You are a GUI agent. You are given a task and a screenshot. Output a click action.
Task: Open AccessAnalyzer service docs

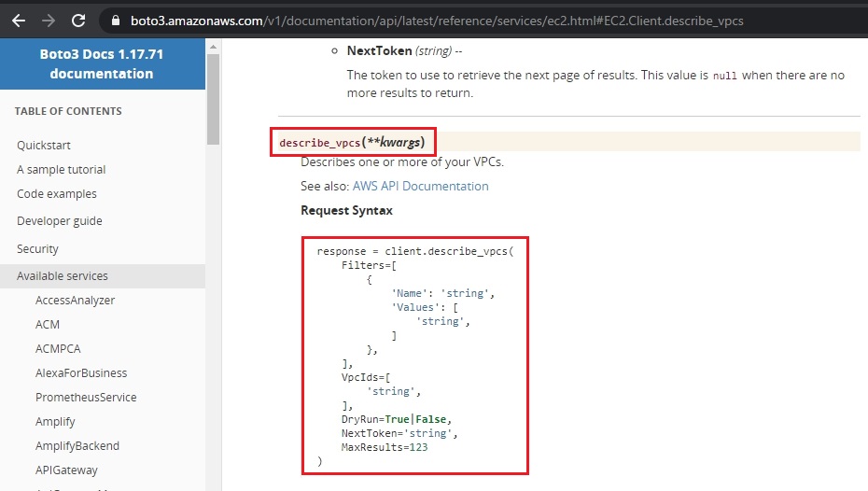coord(75,300)
